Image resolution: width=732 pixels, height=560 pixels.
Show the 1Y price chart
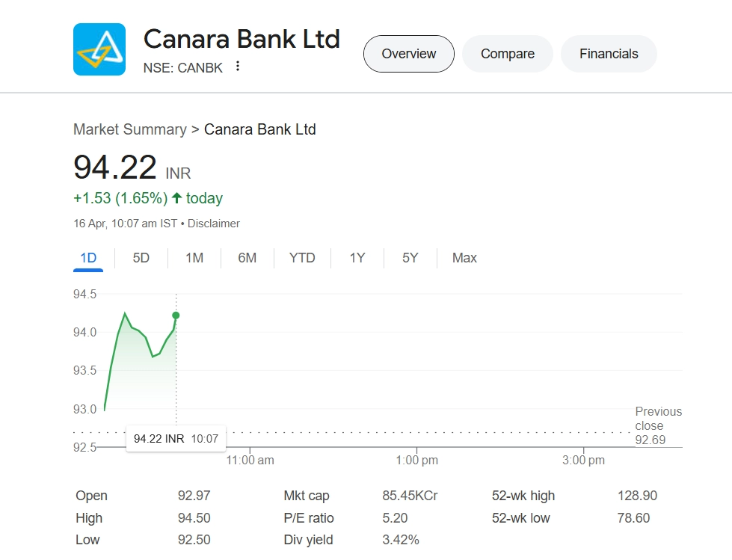357,258
